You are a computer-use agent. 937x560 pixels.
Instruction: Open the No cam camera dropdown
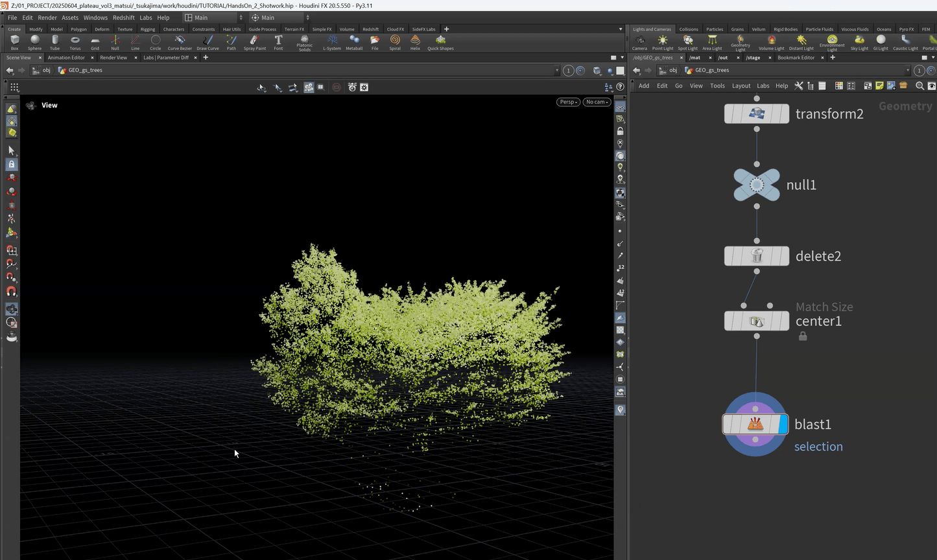click(x=597, y=102)
